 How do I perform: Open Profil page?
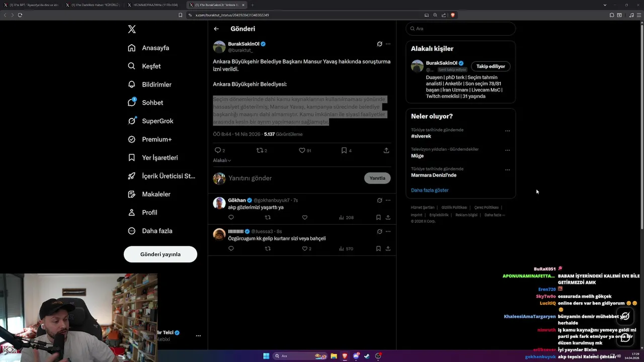coord(143,212)
